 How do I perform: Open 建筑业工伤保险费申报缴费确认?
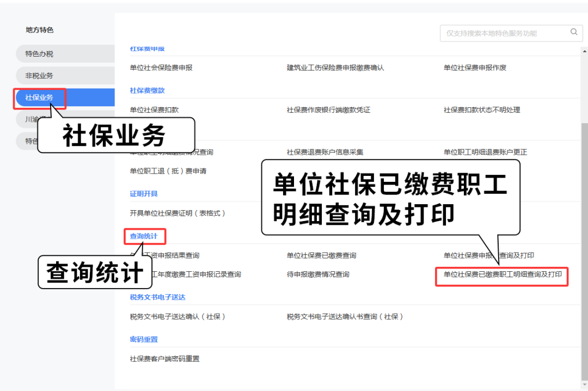[335, 68]
